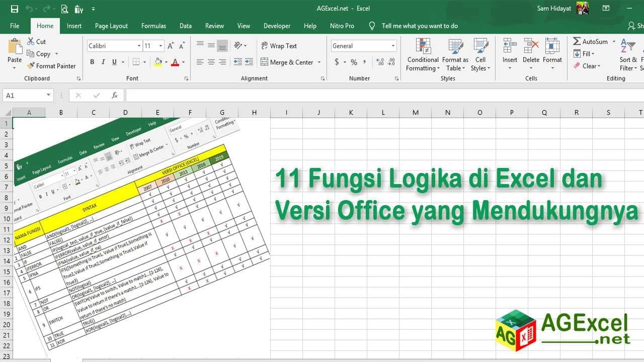Screen dimensions: 644x362
Task: Open the General number format dropdown
Action: 393,46
